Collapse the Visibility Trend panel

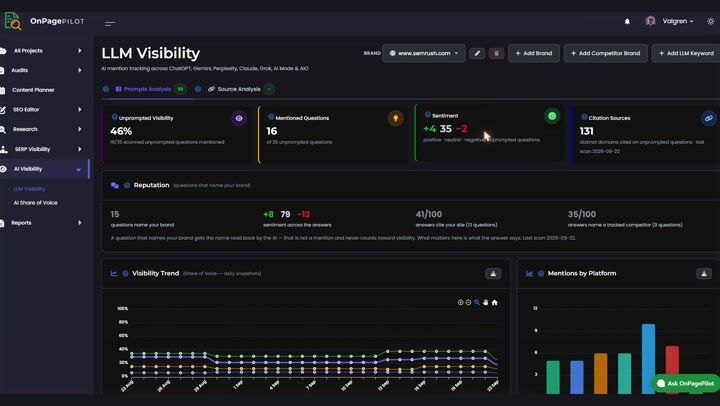(493, 274)
